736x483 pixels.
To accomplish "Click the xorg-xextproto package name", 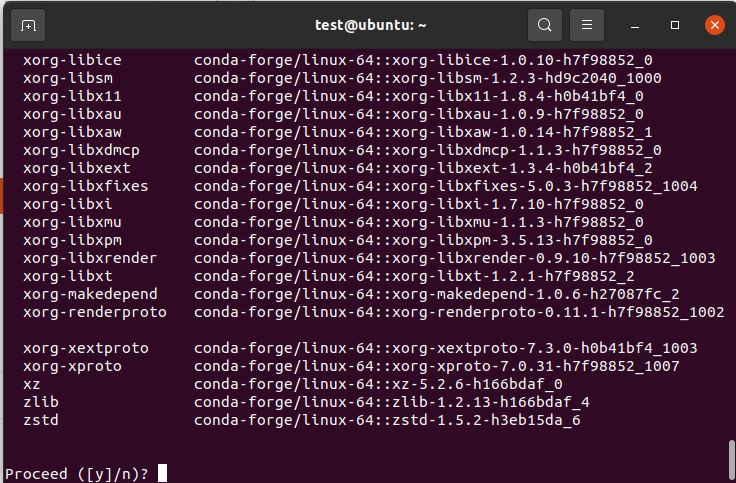I will (85, 348).
